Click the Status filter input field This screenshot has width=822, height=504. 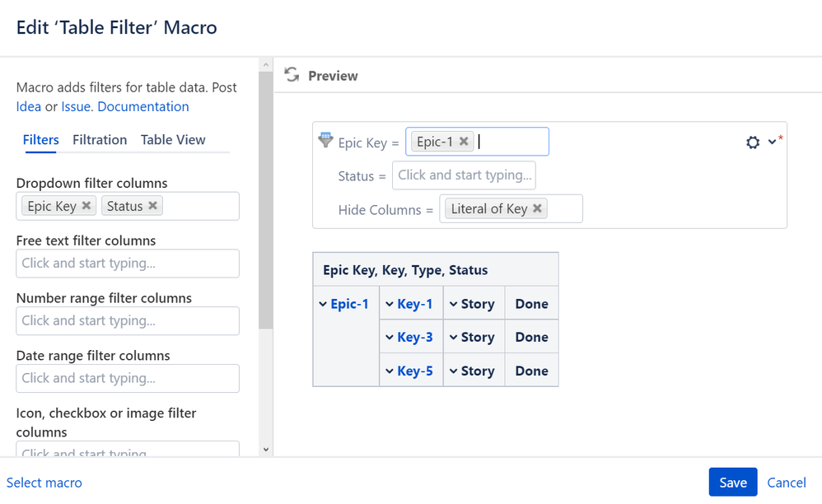pyautogui.click(x=465, y=175)
